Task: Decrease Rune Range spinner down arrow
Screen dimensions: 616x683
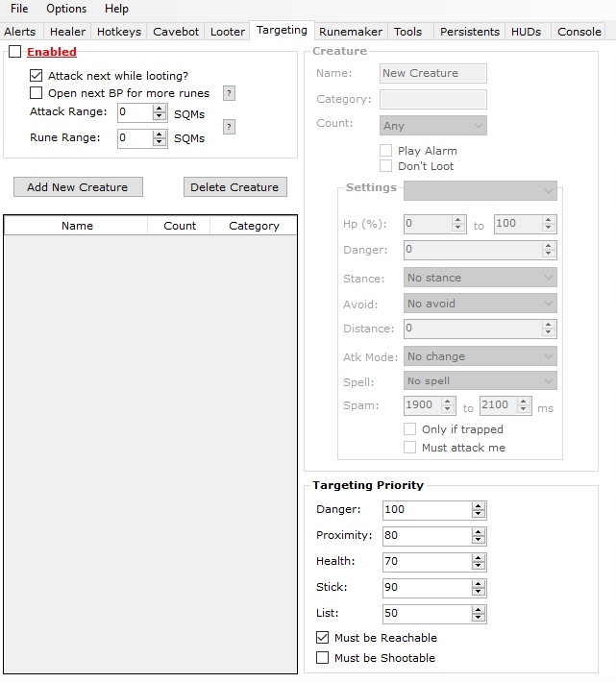Action: (x=160, y=142)
